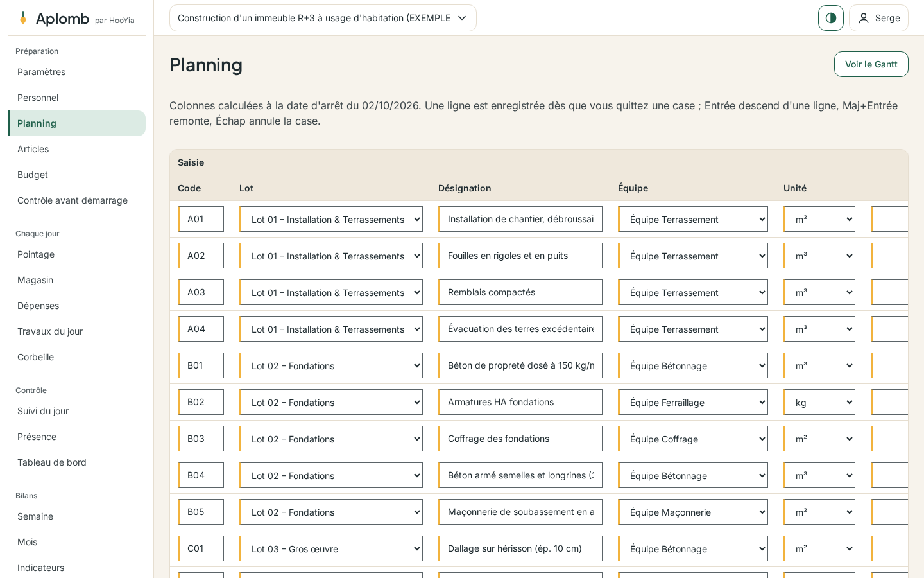Open Dépenses section

tap(76, 306)
